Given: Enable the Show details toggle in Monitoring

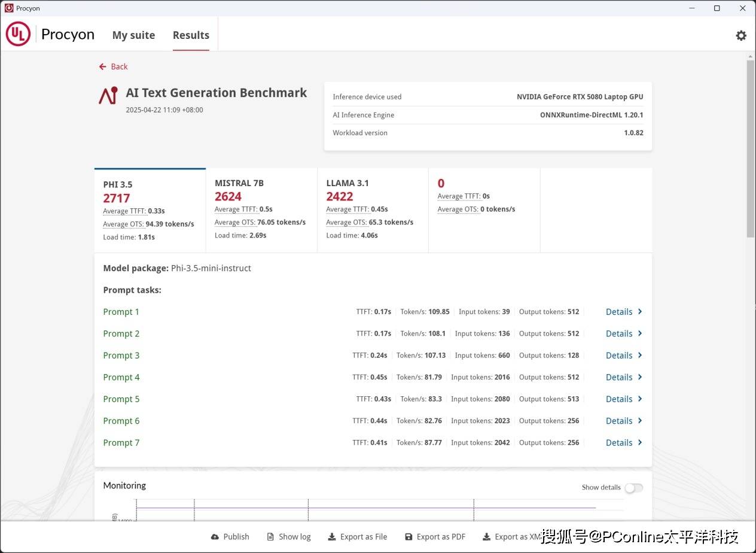Looking at the screenshot, I should (633, 488).
